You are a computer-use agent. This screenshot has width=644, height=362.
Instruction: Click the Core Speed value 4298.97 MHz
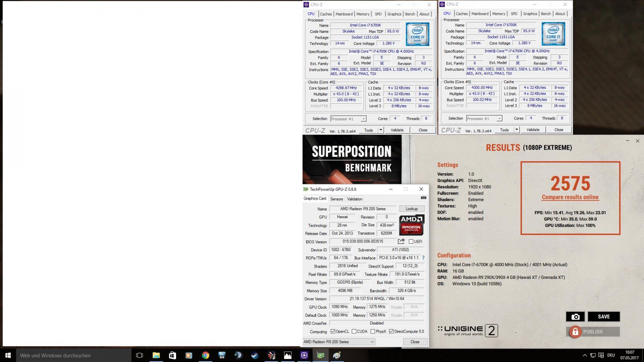click(346, 88)
